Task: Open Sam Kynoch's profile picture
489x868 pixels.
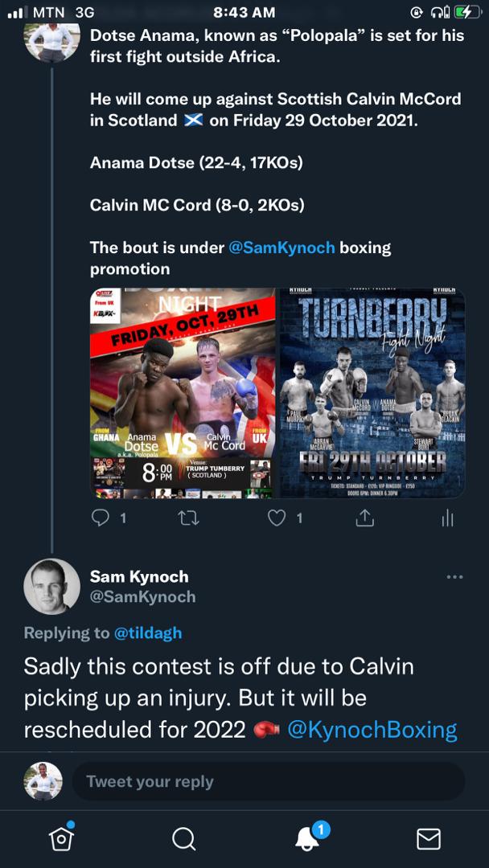Action: [51, 586]
